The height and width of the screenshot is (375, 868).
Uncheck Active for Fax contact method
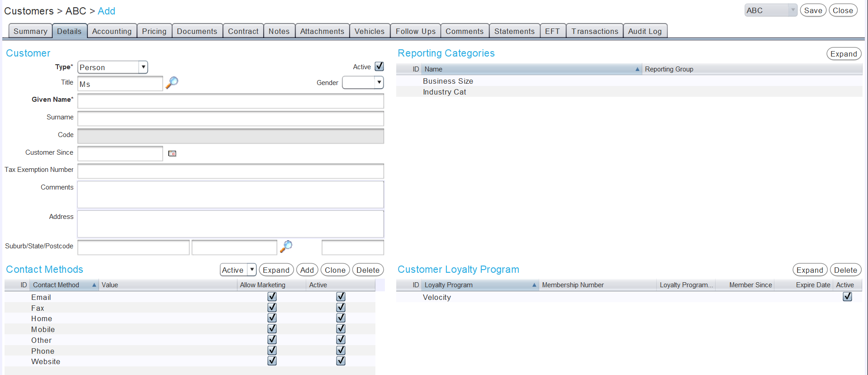[x=341, y=308]
